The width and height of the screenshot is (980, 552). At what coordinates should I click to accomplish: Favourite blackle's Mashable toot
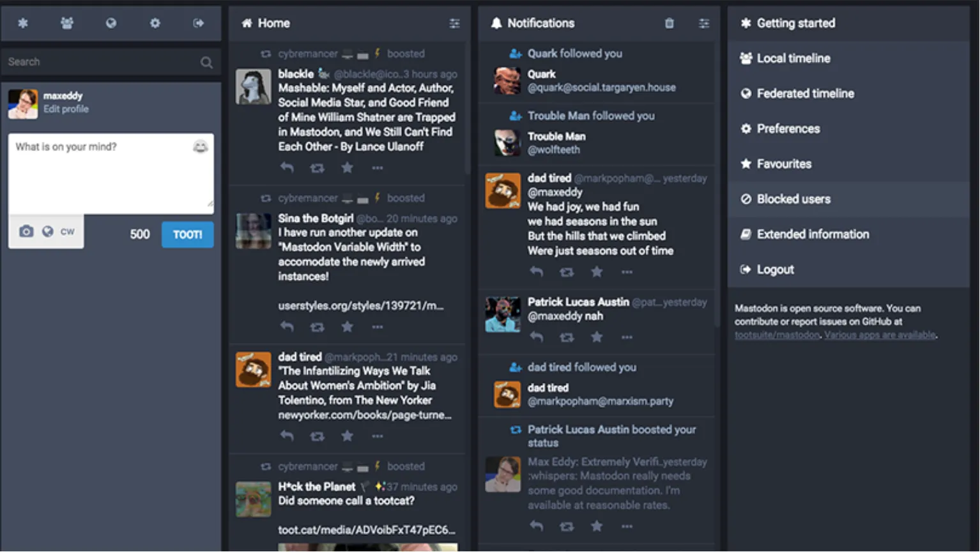point(347,168)
